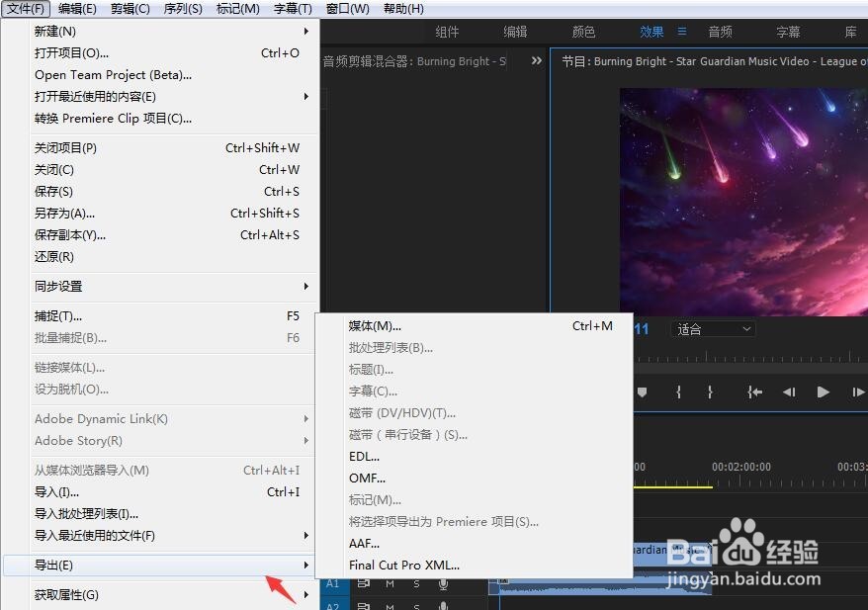This screenshot has height=610, width=868.
Task: Open the 编辑(E) menu
Action: [x=77, y=9]
